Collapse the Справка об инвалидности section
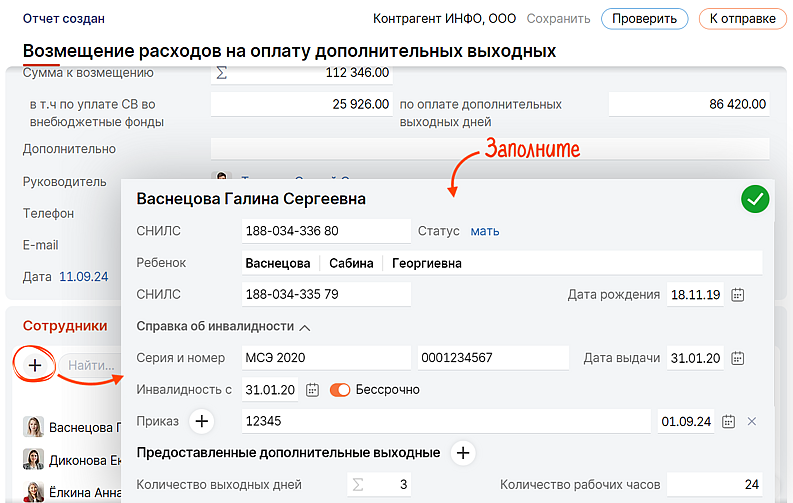The height and width of the screenshot is (503, 793). pos(305,327)
